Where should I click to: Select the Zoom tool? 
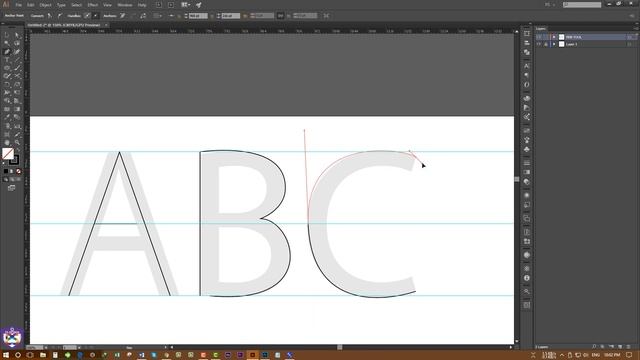(x=17, y=142)
